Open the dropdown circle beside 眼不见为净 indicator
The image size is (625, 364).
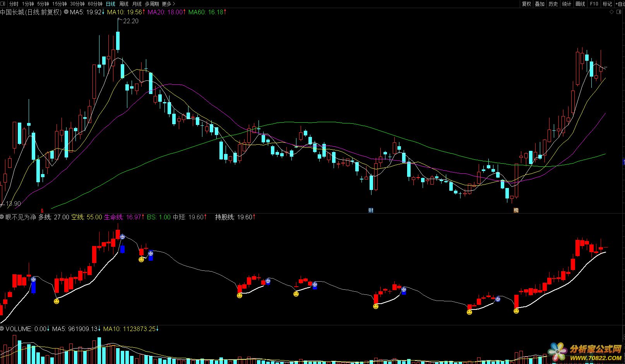tap(2, 217)
